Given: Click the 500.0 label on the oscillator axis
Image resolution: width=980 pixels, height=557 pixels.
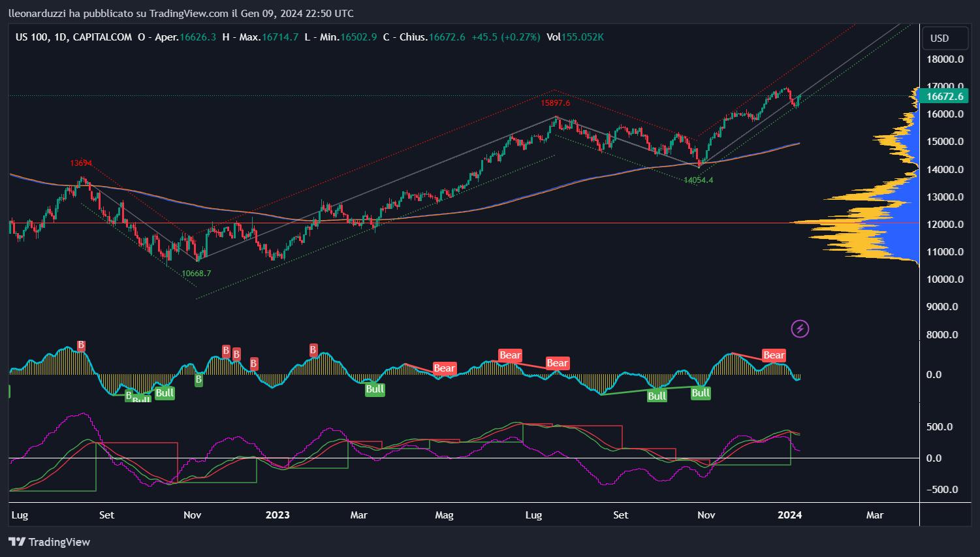Looking at the screenshot, I should 940,427.
